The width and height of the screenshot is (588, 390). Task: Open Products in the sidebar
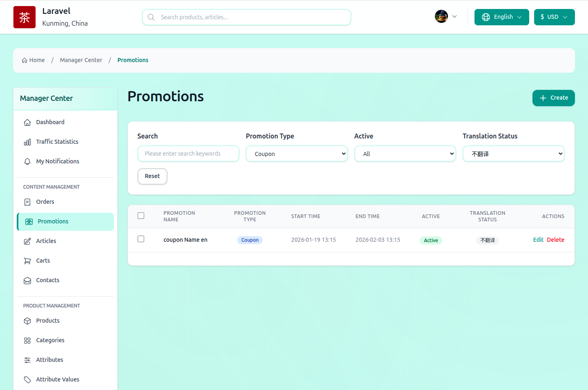click(65, 321)
